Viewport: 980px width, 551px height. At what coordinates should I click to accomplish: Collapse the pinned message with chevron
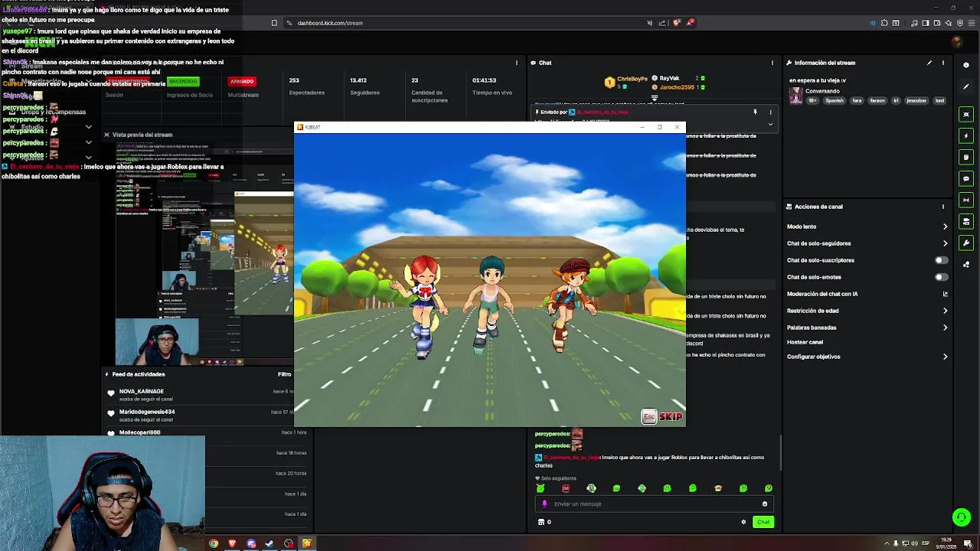(770, 124)
